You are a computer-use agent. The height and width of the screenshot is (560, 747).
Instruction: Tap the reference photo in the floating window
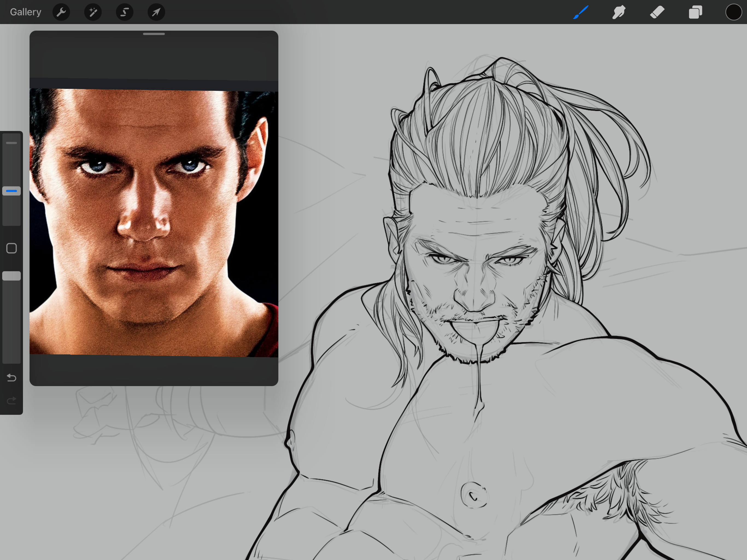pos(154,223)
